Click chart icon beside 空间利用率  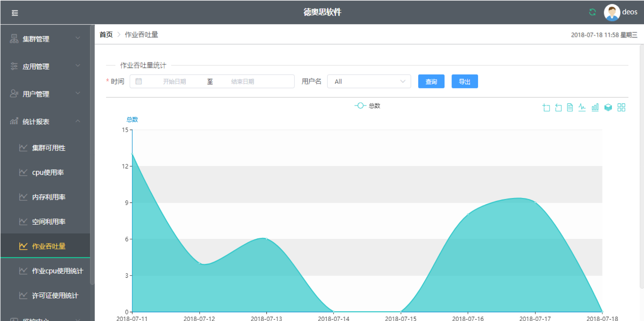[23, 221]
